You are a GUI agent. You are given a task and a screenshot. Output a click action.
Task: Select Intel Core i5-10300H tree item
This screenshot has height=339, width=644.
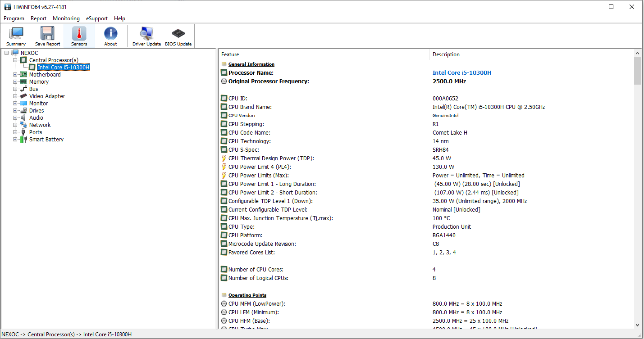tap(64, 68)
